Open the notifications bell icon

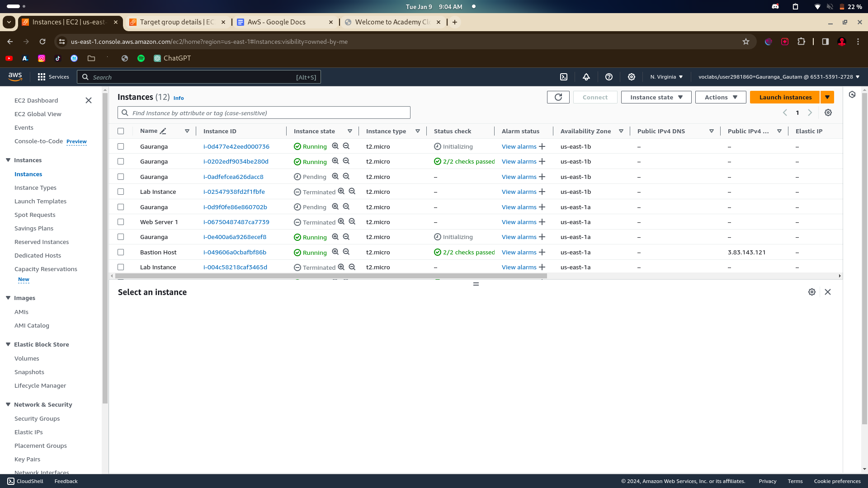tap(586, 77)
